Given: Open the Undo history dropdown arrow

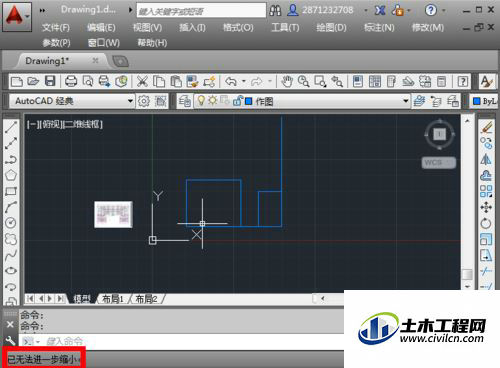Looking at the screenshot, I should tap(244, 81).
